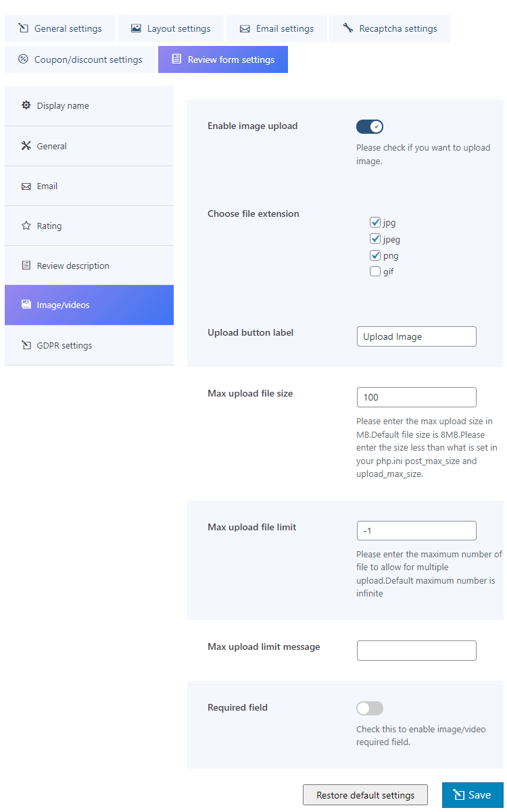
Task: Click the icon beside GDPR settings
Action: [26, 345]
